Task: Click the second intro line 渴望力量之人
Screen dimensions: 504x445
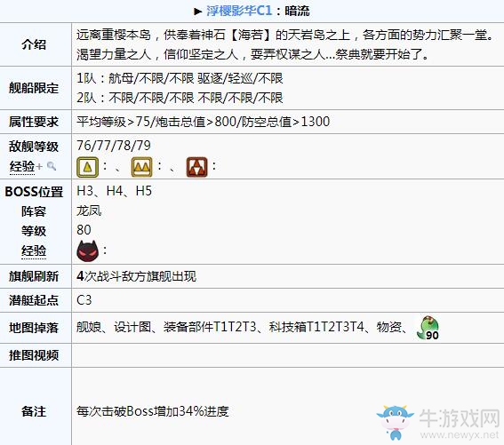Action: (114, 54)
